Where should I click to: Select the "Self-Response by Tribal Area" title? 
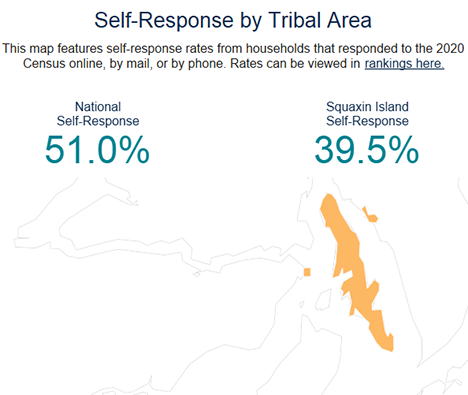click(233, 20)
